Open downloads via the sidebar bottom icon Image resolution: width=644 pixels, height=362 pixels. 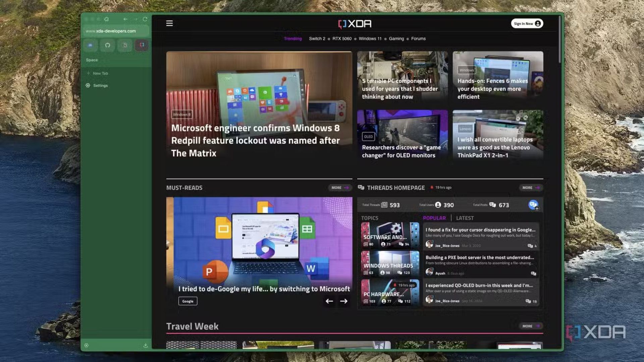coord(145,346)
